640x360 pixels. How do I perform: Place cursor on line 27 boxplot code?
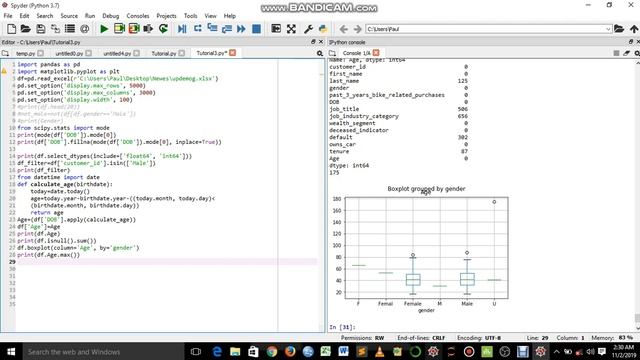[x=78, y=248]
